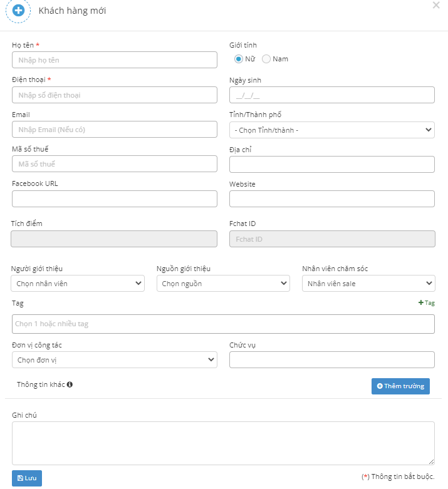Click inside the Ghi chú text area
448x489 pixels.
(223, 443)
